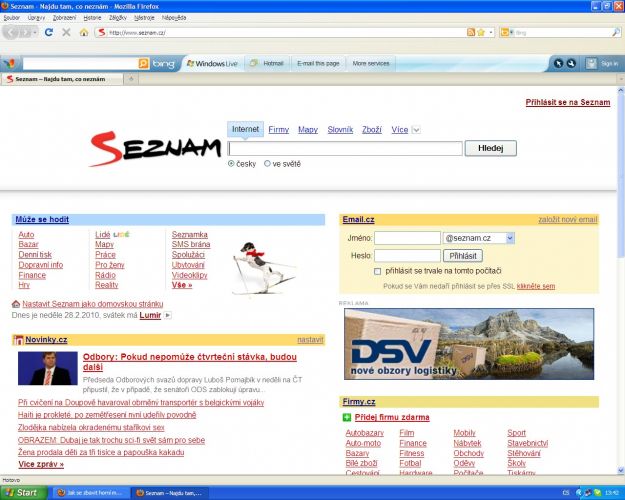This screenshot has width=625, height=500.
Task: Open the Nástroje menu
Action: point(144,18)
